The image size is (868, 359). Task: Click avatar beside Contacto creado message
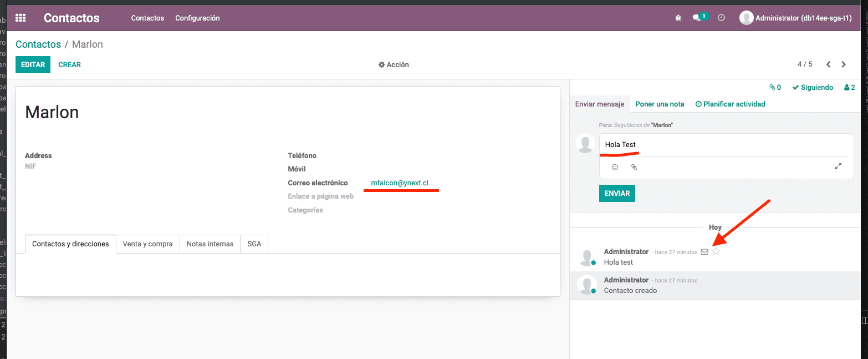click(586, 285)
